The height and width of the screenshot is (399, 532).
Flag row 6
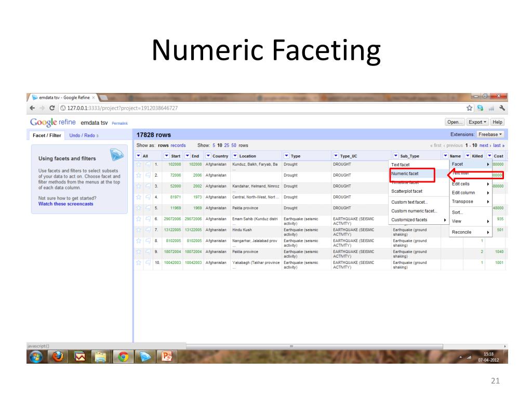coord(148,219)
